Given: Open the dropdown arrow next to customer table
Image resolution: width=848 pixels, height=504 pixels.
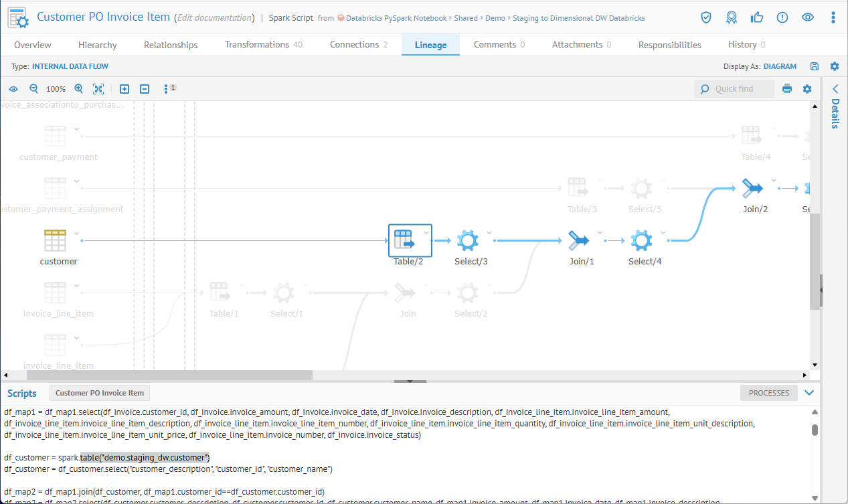Looking at the screenshot, I should tap(77, 234).
